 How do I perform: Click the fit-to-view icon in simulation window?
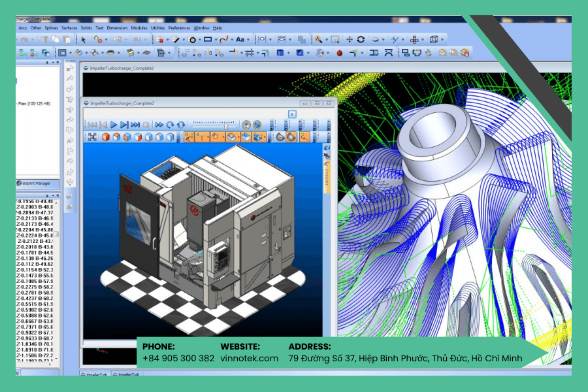(x=92, y=137)
